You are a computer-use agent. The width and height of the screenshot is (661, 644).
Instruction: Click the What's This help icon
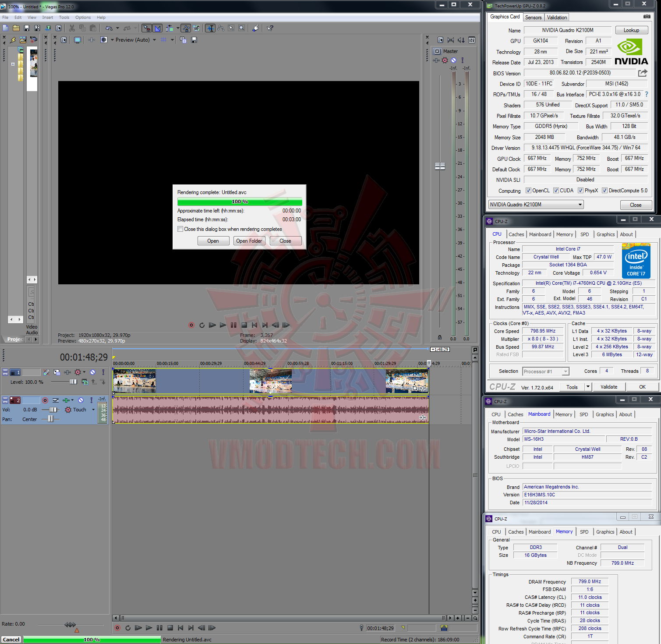point(270,28)
